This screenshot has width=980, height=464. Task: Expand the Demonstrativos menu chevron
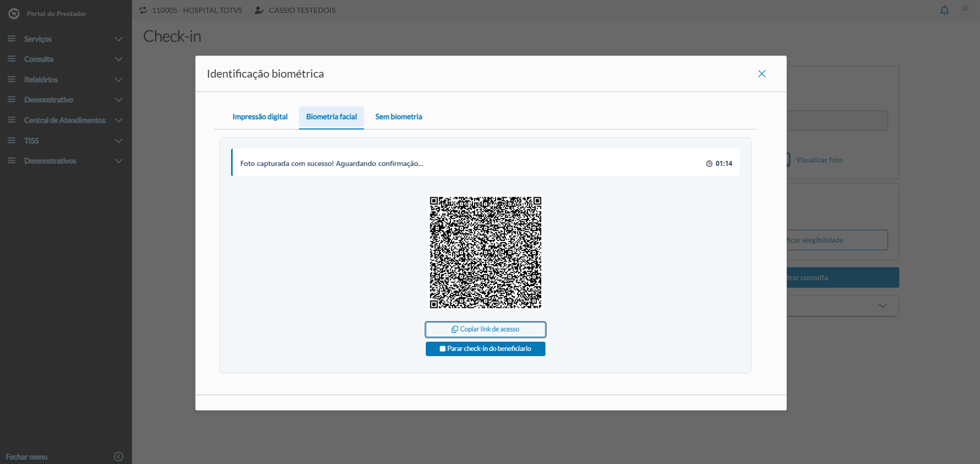click(x=119, y=161)
